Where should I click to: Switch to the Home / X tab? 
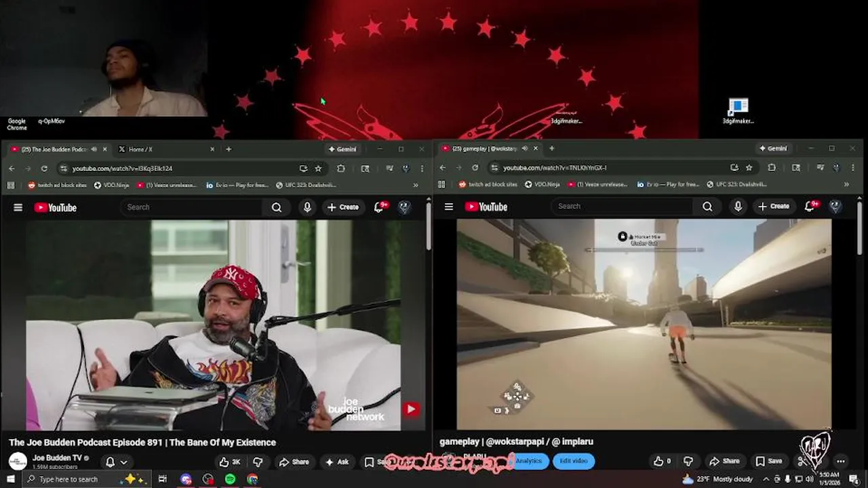pyautogui.click(x=165, y=149)
